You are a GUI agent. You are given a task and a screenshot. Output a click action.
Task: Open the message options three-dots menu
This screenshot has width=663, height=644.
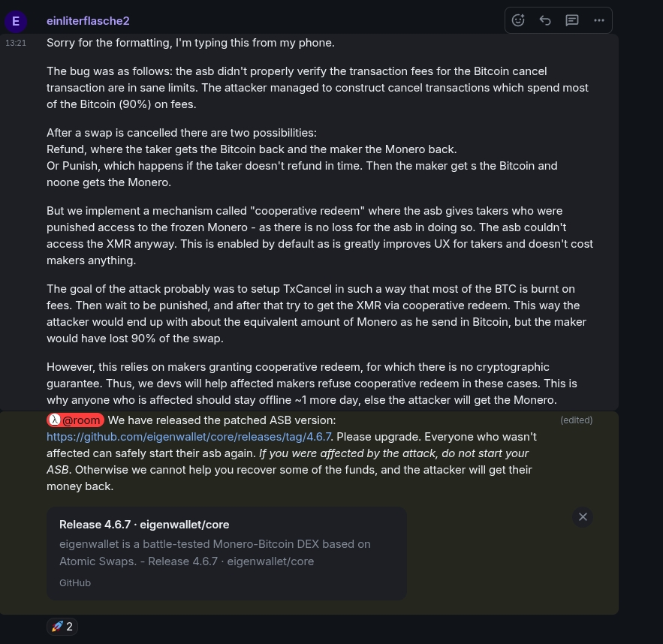coord(598,20)
